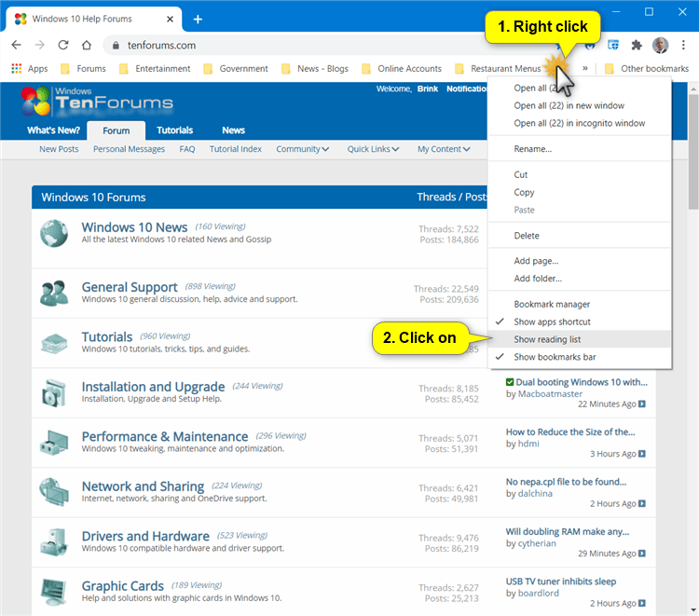Viewport: 699px width, 616px height.
Task: Open the Windows 10 News forum link
Action: pos(134,227)
